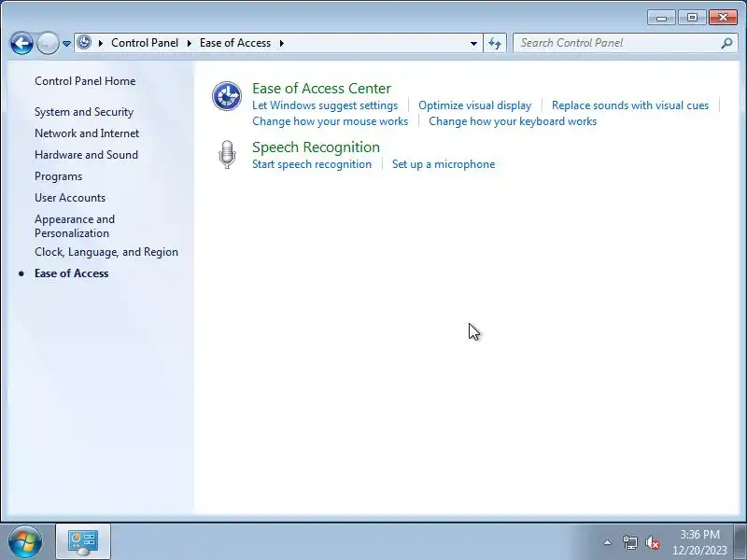
Task: Maximize the Control Panel window
Action: 692,18
